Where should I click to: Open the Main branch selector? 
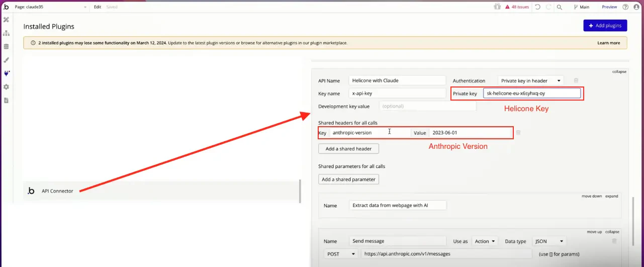click(581, 7)
